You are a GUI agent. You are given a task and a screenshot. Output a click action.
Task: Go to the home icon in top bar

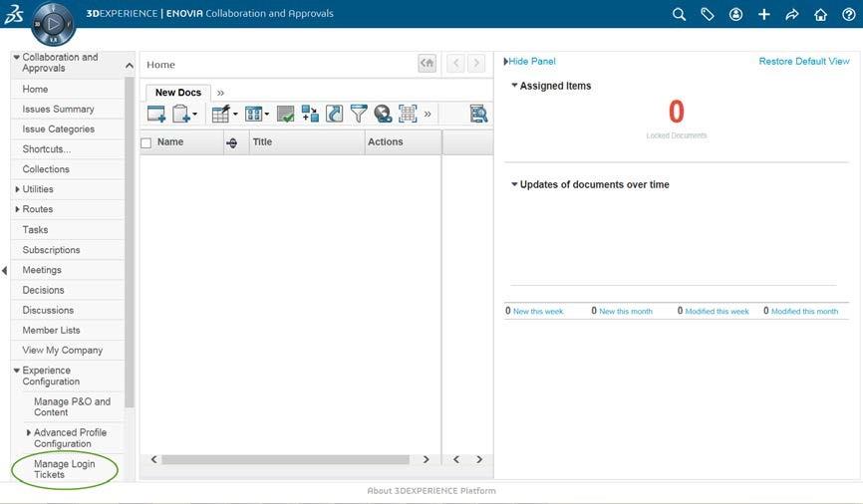click(x=820, y=14)
